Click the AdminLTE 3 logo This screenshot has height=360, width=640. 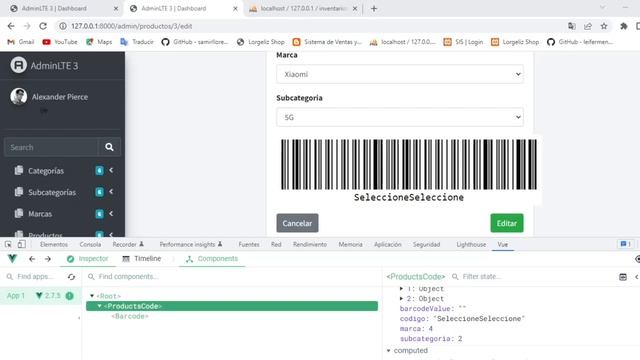(x=18, y=65)
